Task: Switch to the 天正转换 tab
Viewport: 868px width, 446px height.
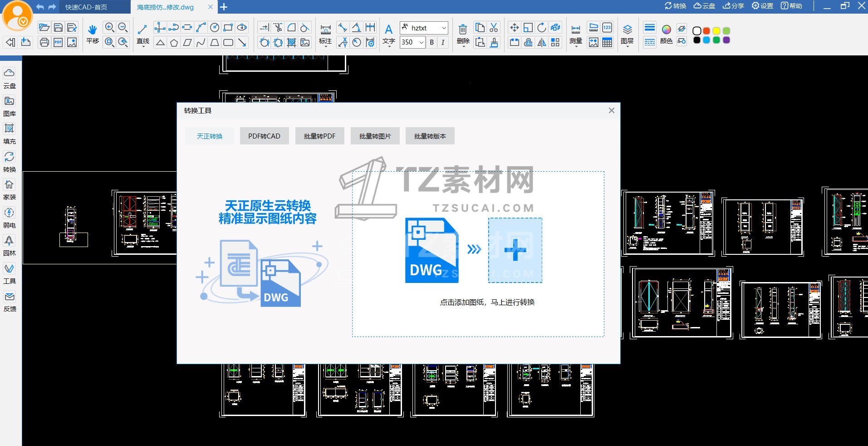Action: click(x=210, y=136)
